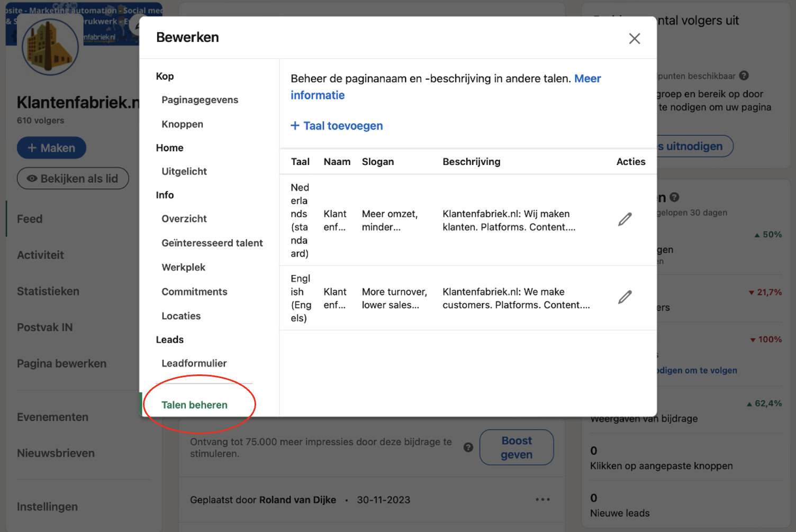Close the Bewerken dialog
Image resolution: width=796 pixels, height=532 pixels.
[x=634, y=39]
